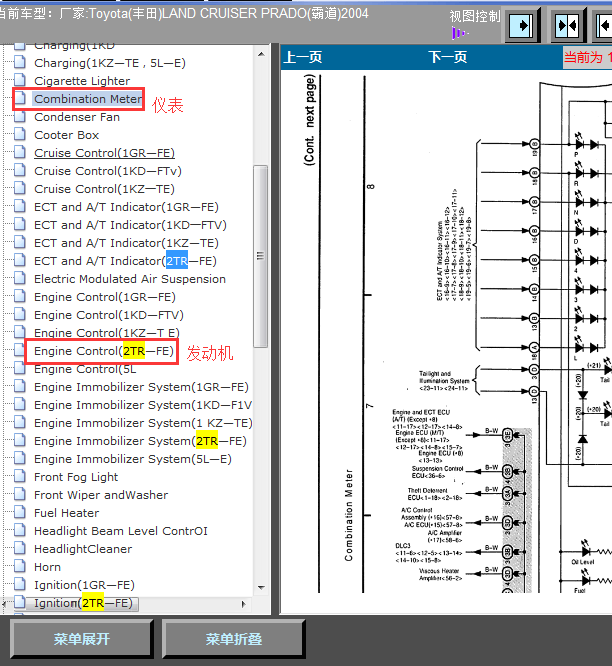Viewport: 612px width, 666px height.
Task: Select Condenser Fan entry
Action: pos(77,117)
